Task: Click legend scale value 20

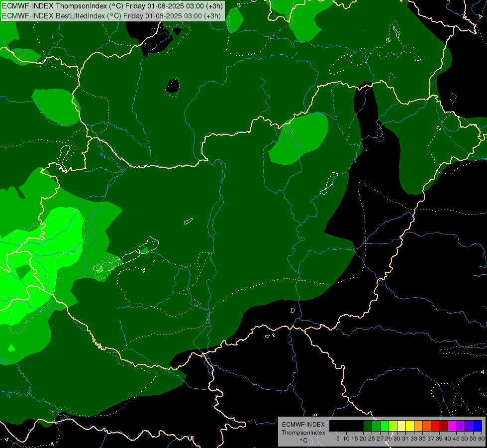Action: [x=363, y=439]
